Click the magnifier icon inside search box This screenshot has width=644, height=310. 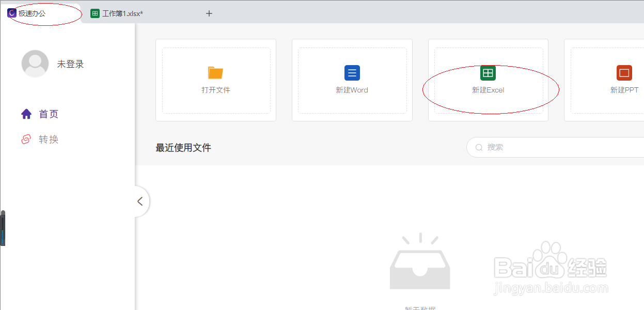pyautogui.click(x=479, y=147)
